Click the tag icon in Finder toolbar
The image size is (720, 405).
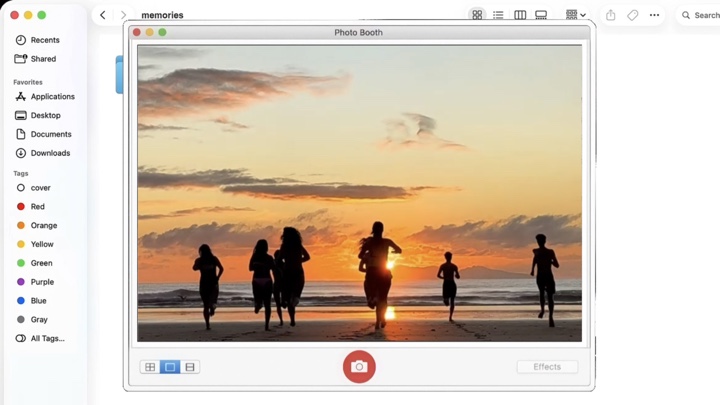coord(632,15)
